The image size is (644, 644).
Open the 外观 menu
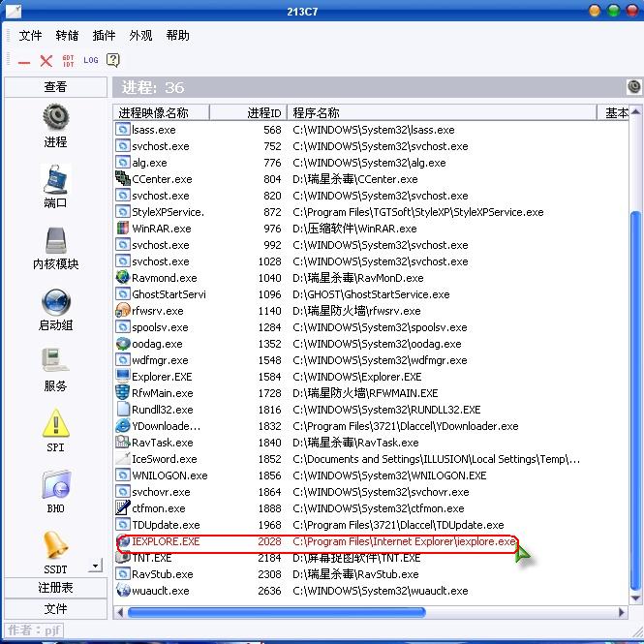pyautogui.click(x=140, y=36)
